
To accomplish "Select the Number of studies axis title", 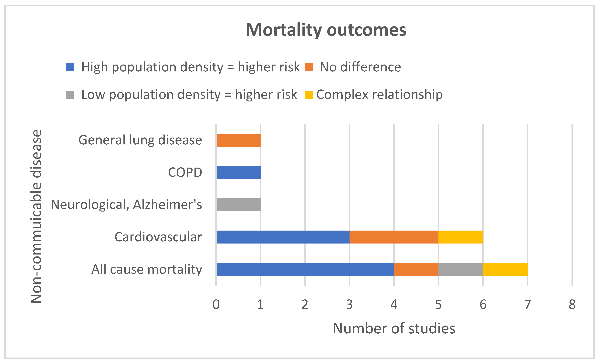I will tap(394, 328).
